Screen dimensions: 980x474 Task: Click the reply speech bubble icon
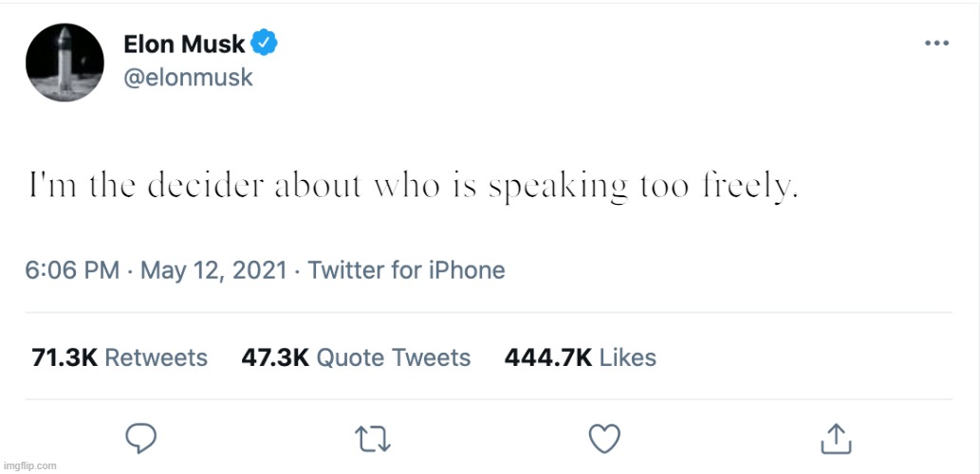[141, 438]
